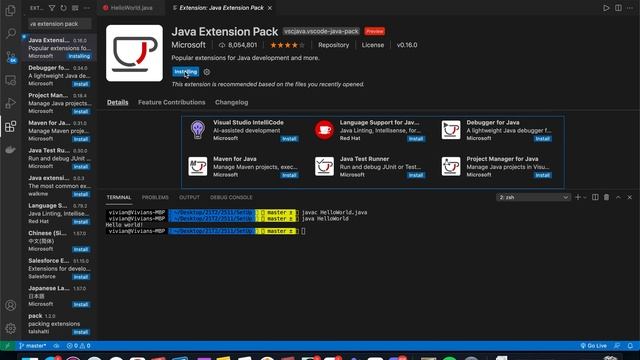Screen dimensions: 640x360
Task: Click the remote window indicator in status bar
Action: point(7,346)
